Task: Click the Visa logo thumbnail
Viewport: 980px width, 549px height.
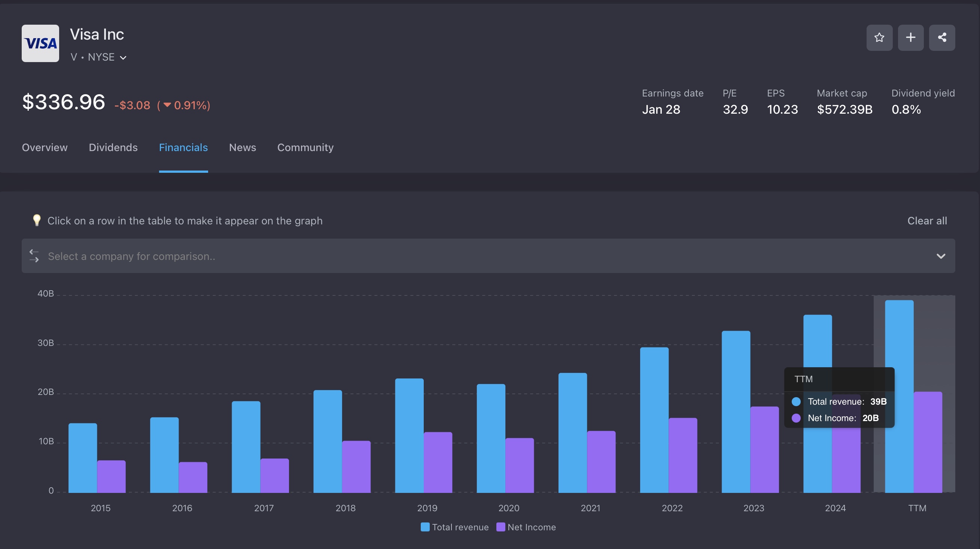Action: coord(40,43)
